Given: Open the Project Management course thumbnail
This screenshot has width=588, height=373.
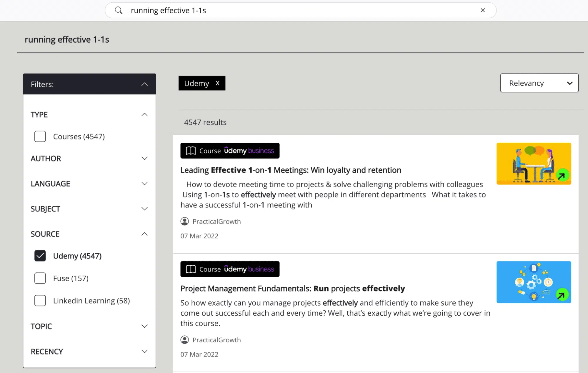Looking at the screenshot, I should pyautogui.click(x=534, y=282).
